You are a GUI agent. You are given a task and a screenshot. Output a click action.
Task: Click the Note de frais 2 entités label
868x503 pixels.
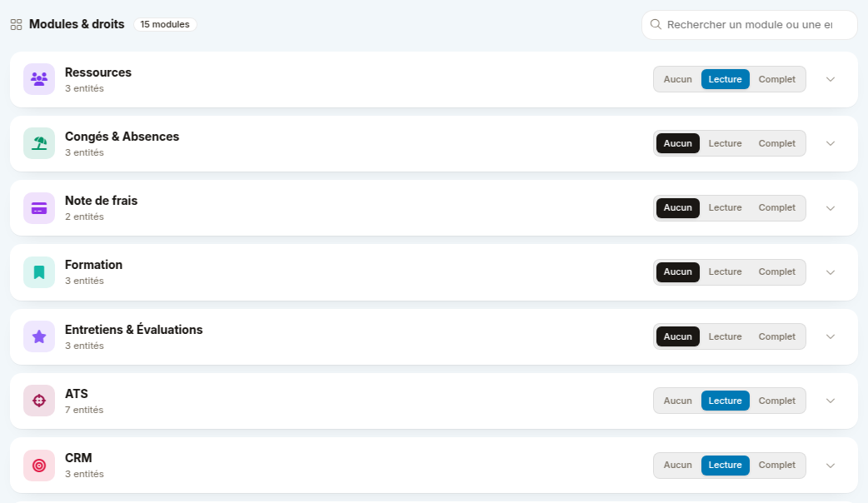pyautogui.click(x=84, y=217)
